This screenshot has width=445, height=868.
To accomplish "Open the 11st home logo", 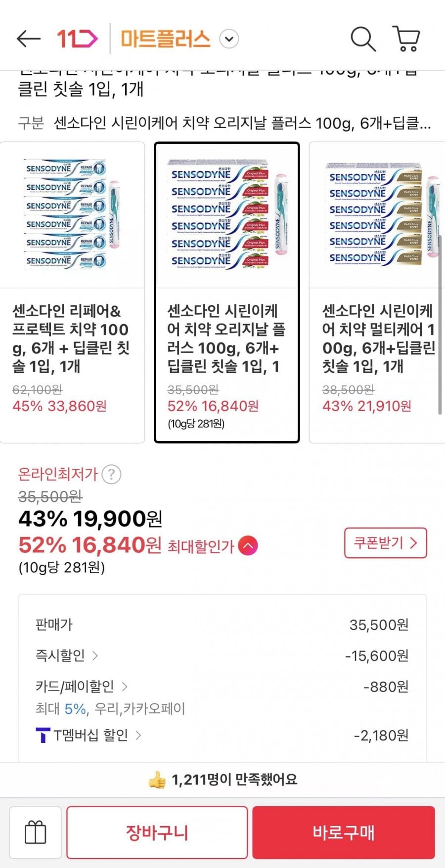I will pos(77,39).
